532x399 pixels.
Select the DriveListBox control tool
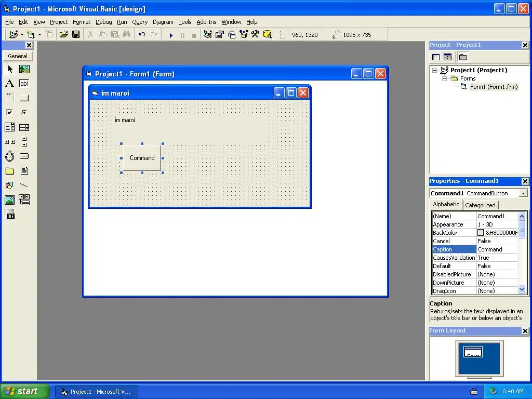(24, 156)
